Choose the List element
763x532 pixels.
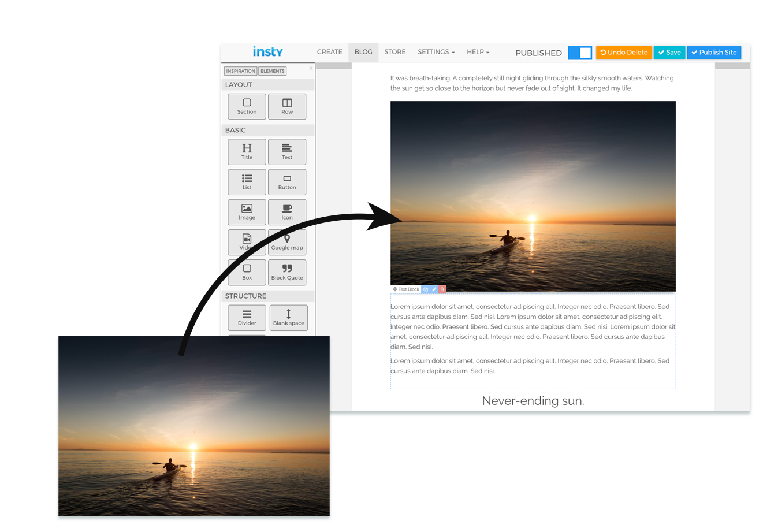pos(247,182)
